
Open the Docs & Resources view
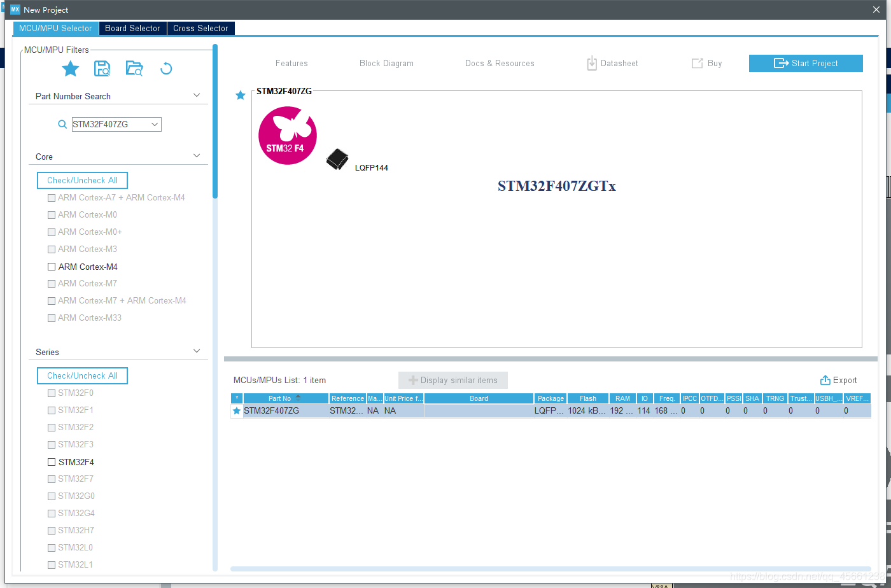coord(500,63)
